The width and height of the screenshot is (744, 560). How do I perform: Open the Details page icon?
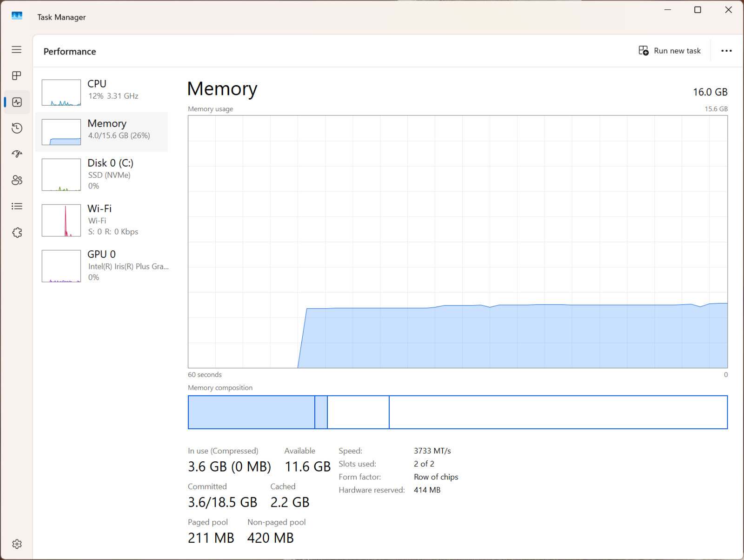17,206
